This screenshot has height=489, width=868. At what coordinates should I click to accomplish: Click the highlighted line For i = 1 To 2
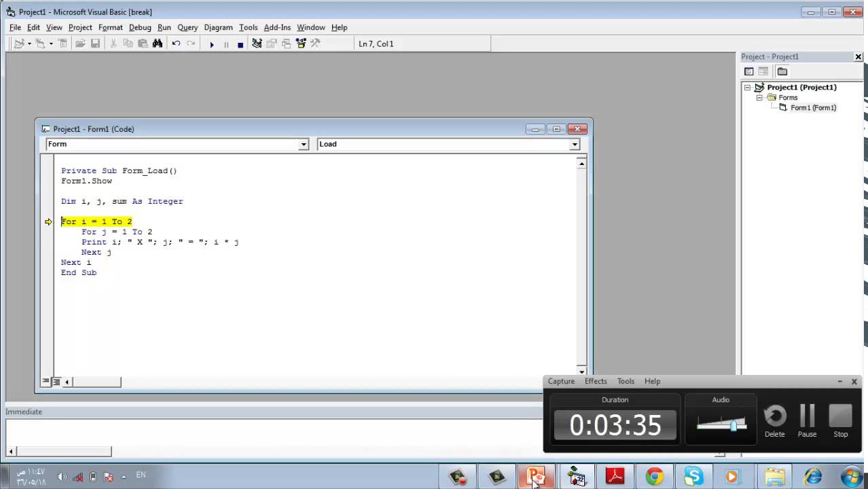point(96,221)
